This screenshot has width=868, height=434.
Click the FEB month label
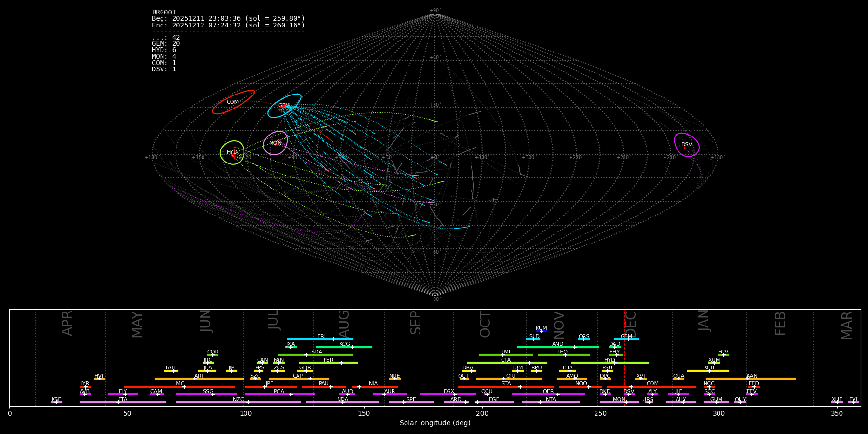tap(780, 323)
